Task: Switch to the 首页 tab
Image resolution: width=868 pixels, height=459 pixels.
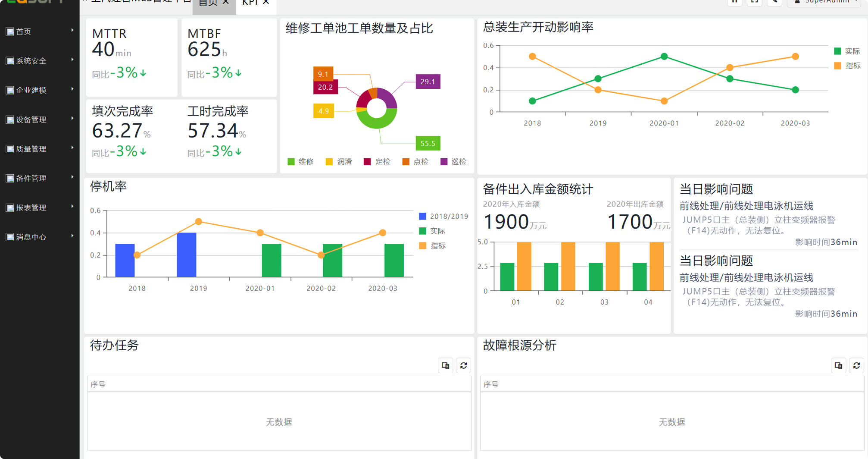Action: 208,3
